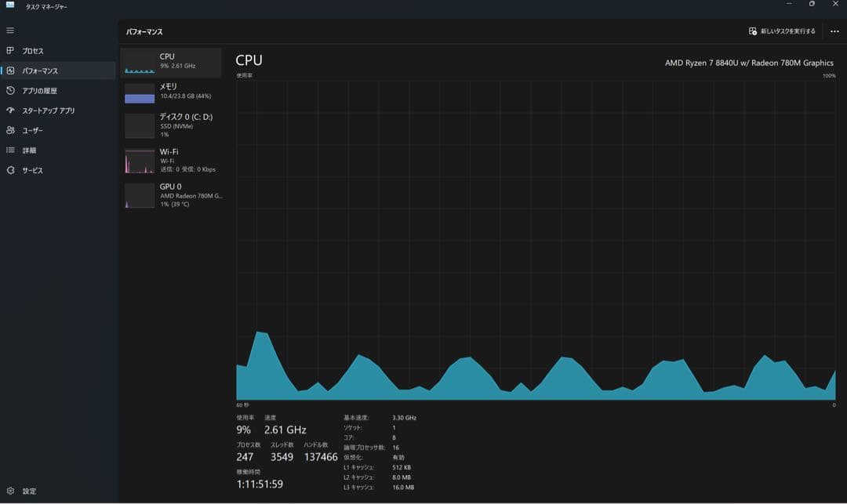The height and width of the screenshot is (504, 847).
Task: Click the hamburger navigation menu icon
Action: click(10, 31)
